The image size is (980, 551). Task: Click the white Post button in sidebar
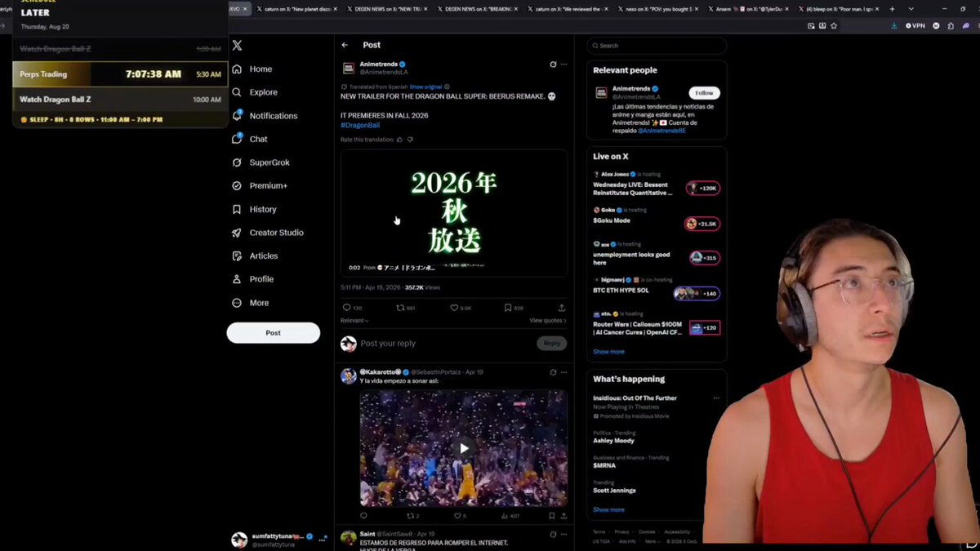click(x=273, y=332)
